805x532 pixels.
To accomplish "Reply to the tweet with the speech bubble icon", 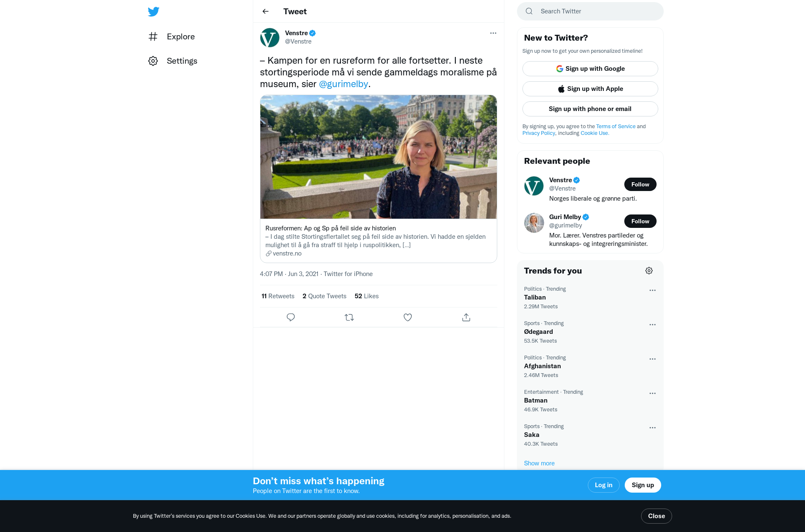I will pos(291,317).
